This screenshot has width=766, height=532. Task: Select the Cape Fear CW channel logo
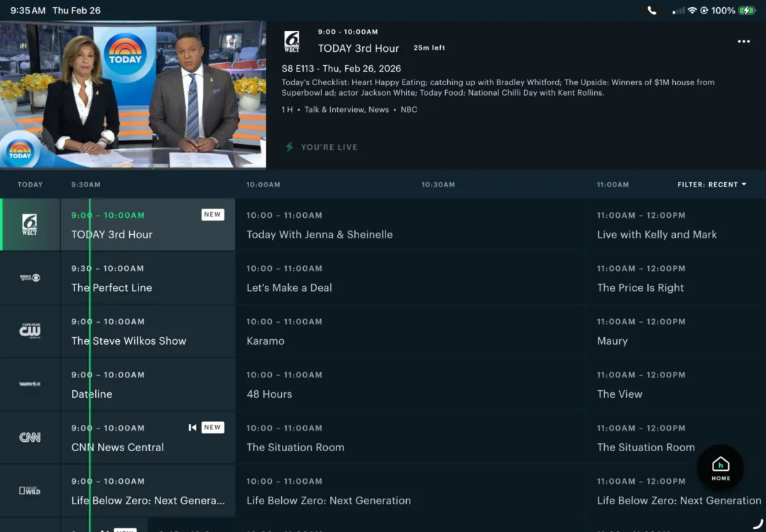29,331
